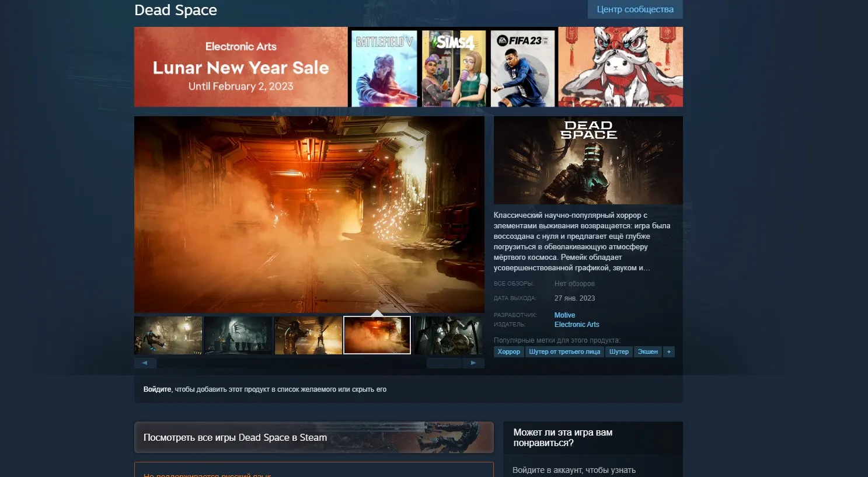Click the Dead Space header capsule image
This screenshot has width=868, height=477.
point(588,160)
